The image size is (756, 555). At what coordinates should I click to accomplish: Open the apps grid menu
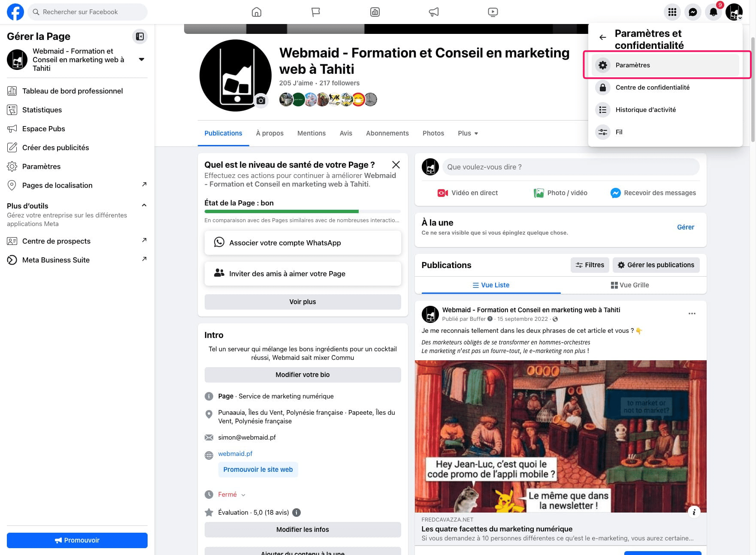(x=672, y=12)
